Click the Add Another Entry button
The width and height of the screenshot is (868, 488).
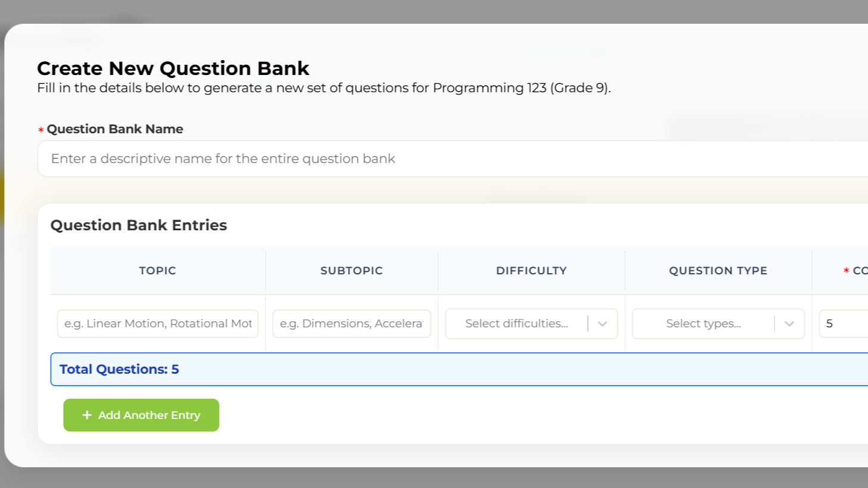141,415
